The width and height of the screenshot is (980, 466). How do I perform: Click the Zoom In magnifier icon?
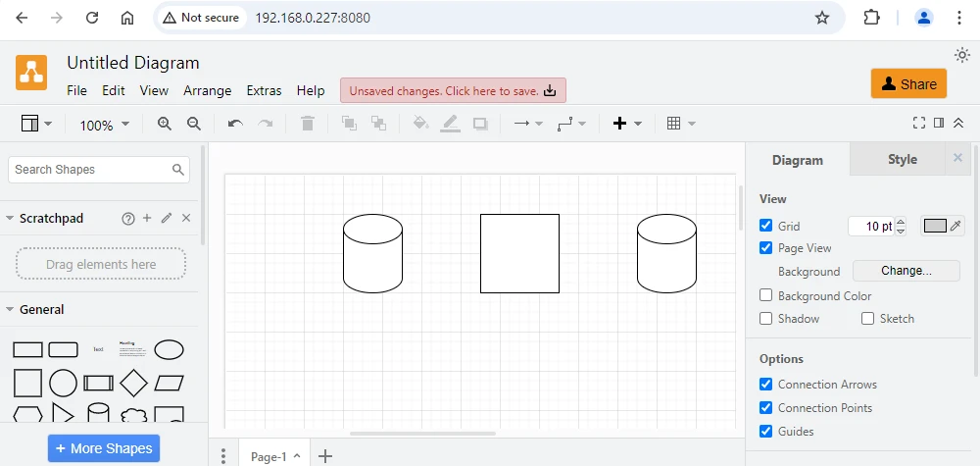[165, 124]
